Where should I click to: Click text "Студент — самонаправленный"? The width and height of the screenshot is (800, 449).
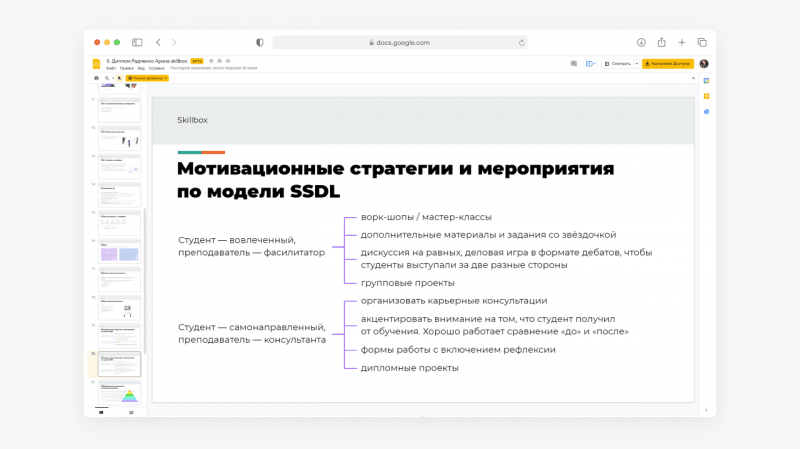(x=252, y=327)
